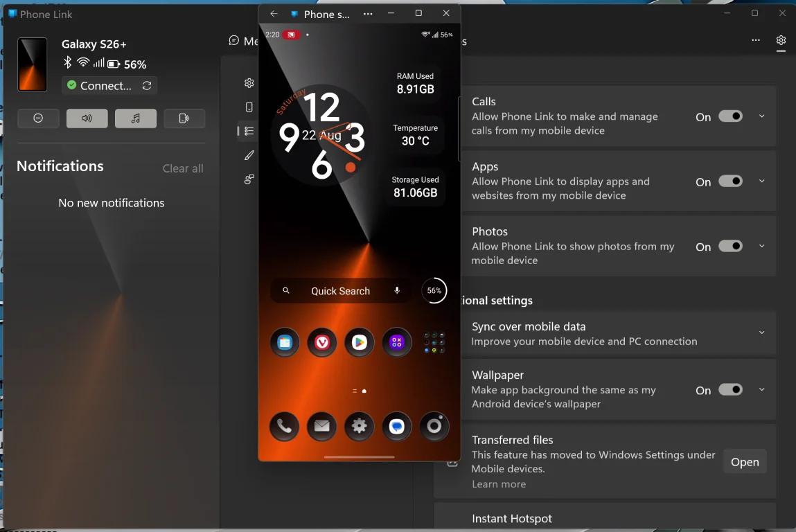Screen dimensions: 796x532
Task: Open more options in Phone screen window title bar
Action: (x=368, y=14)
